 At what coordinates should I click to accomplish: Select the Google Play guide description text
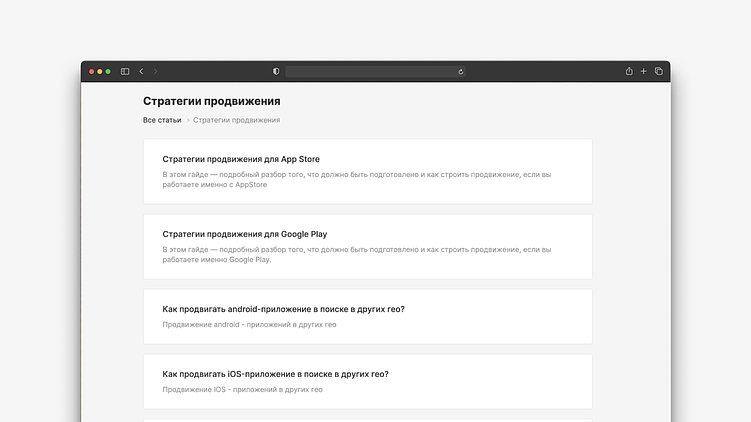357,254
